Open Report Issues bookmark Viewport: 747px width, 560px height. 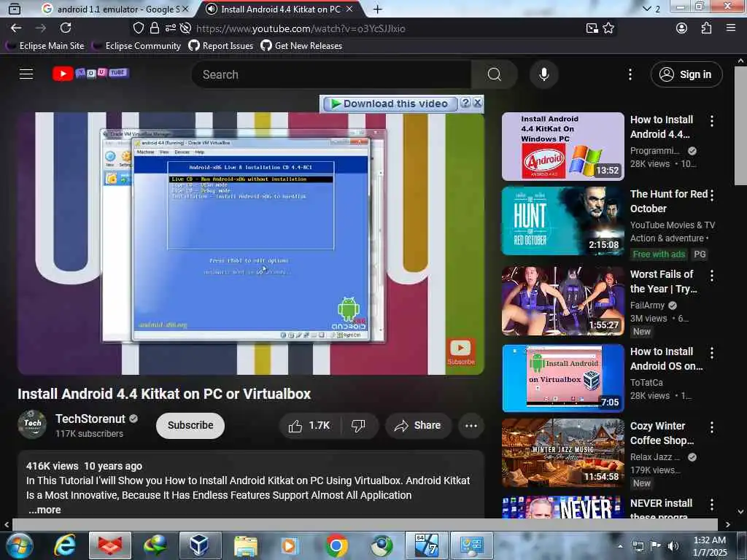220,46
